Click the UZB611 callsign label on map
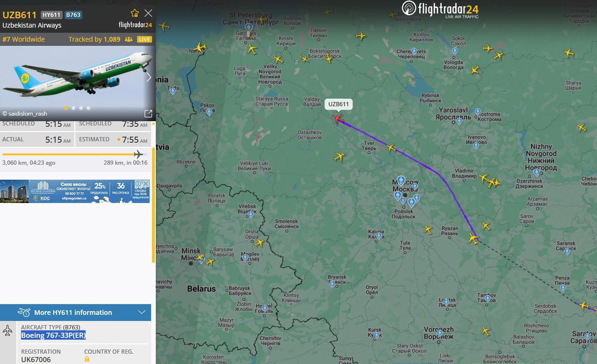597x364 pixels. tap(339, 104)
